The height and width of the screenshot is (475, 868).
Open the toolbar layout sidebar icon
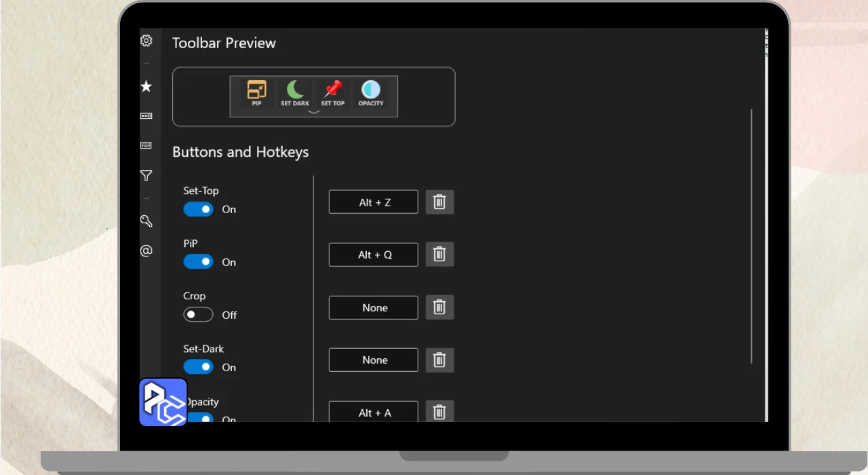pyautogui.click(x=146, y=116)
